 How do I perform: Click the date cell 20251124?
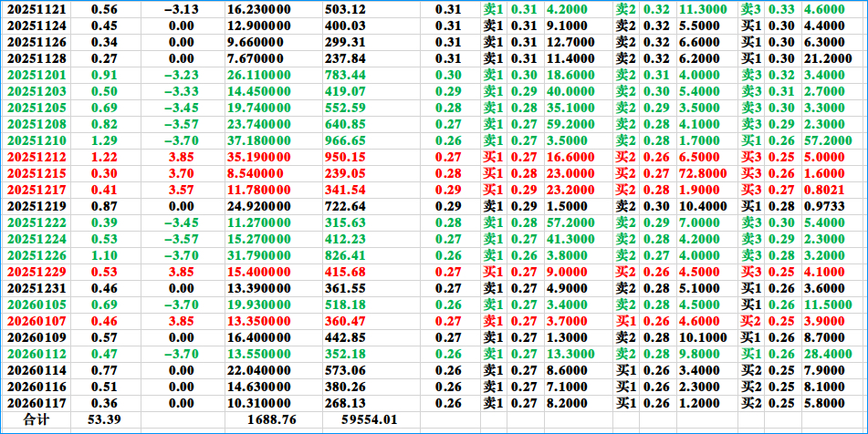coord(36,26)
